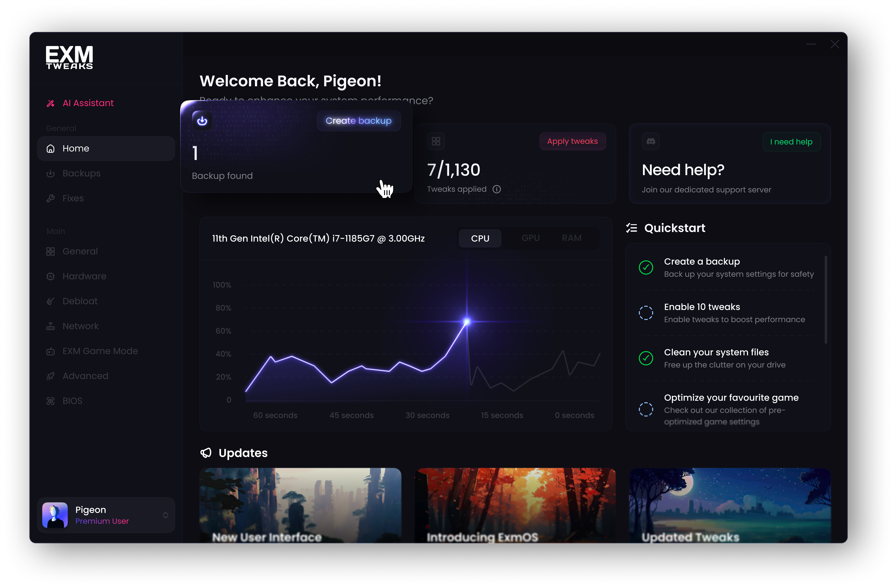This screenshot has height=588, width=895.
Task: Toggle the Clean your system files checkmark
Action: 646,358
